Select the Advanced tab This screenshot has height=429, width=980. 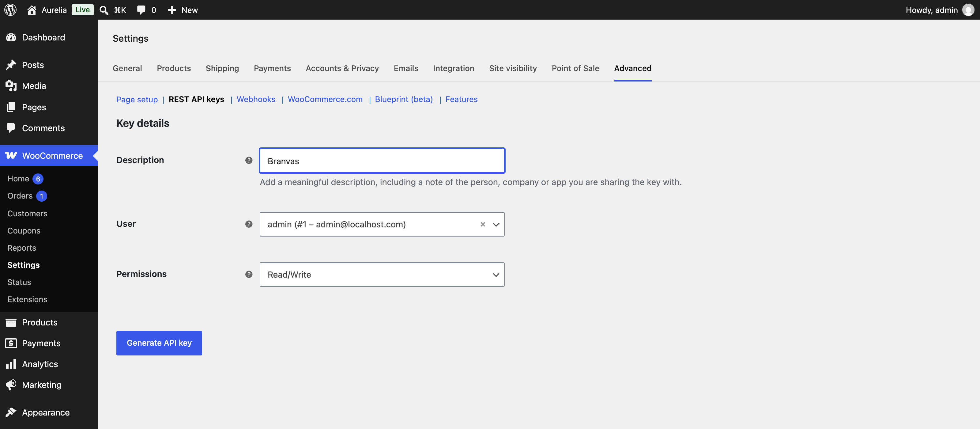pyautogui.click(x=633, y=68)
